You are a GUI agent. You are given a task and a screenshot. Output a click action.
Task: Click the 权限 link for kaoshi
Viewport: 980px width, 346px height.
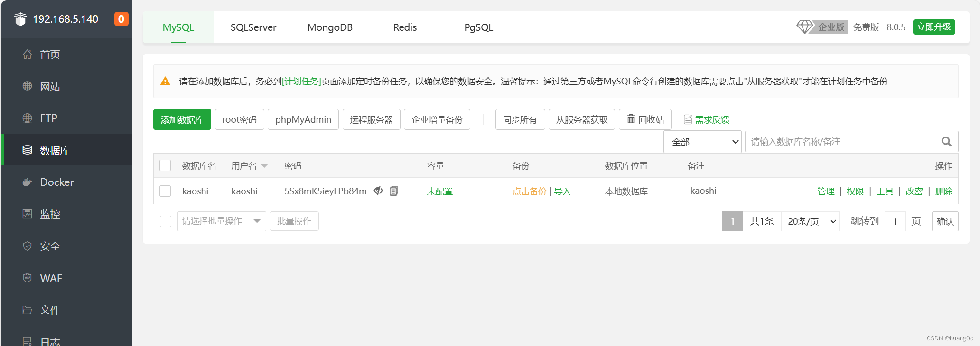pyautogui.click(x=855, y=191)
